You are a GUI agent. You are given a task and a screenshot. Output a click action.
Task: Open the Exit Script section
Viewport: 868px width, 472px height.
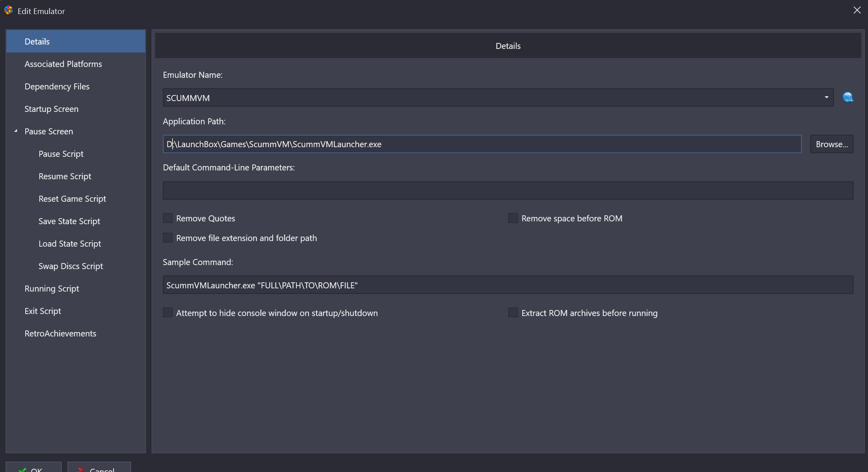[x=76, y=311]
